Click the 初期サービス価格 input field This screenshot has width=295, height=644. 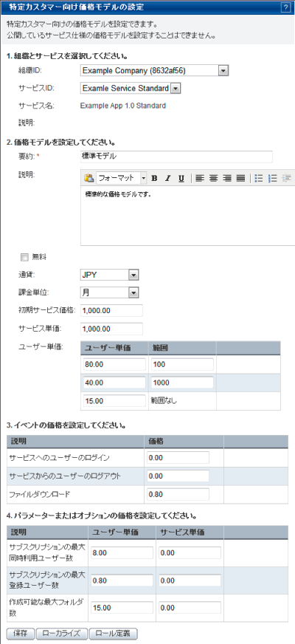click(x=111, y=310)
